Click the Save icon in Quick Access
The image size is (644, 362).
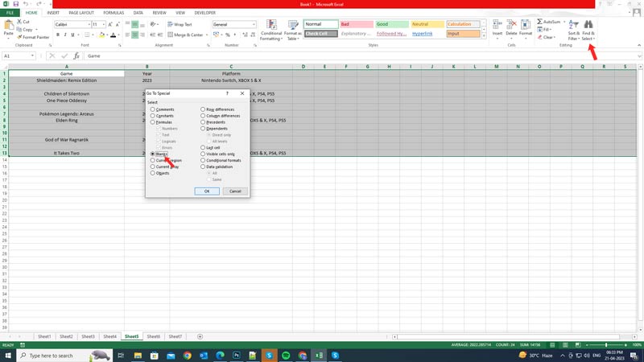[x=15, y=4]
